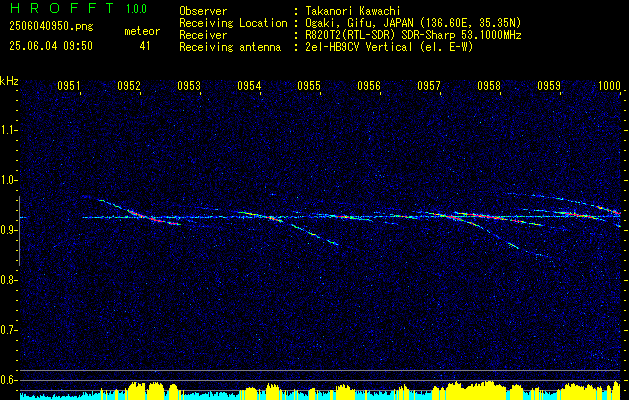The image size is (629, 400).
Task: Click the 0953 time marker
Action: (189, 85)
